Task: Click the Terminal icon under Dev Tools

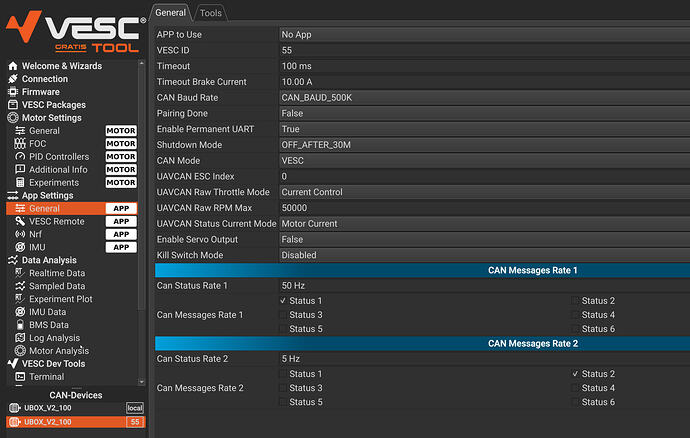Action: pyautogui.click(x=20, y=377)
